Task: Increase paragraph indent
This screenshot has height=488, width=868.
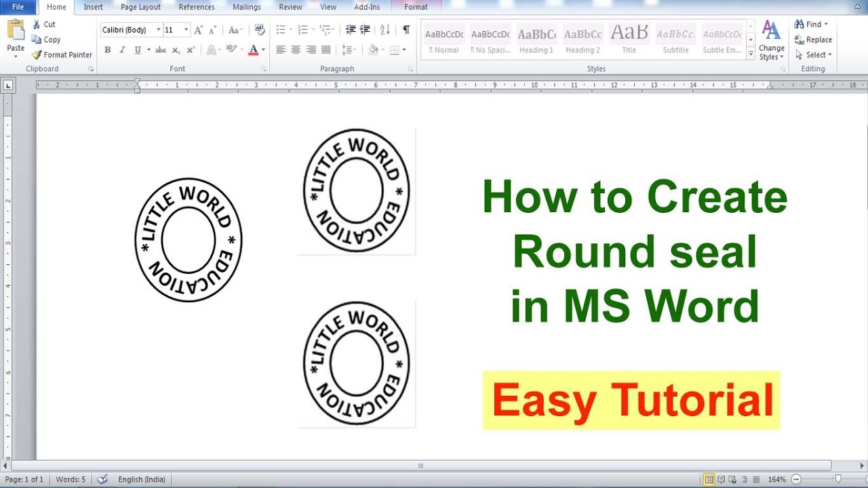Action: tap(365, 30)
